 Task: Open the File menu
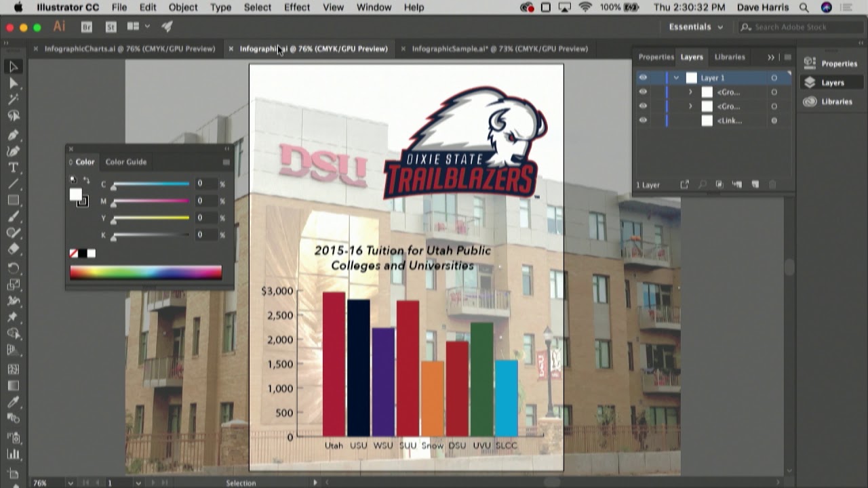(119, 7)
